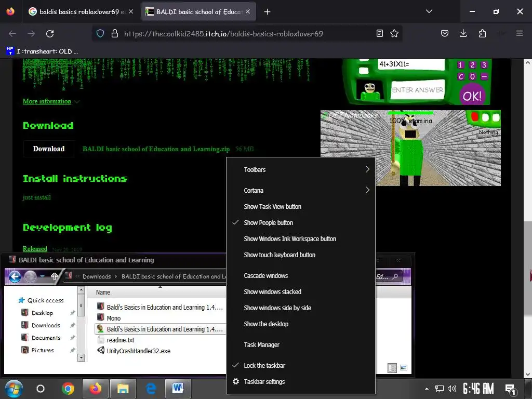The image size is (532, 399).
Task: Go back using the Firefox back arrow
Action: click(x=12, y=34)
